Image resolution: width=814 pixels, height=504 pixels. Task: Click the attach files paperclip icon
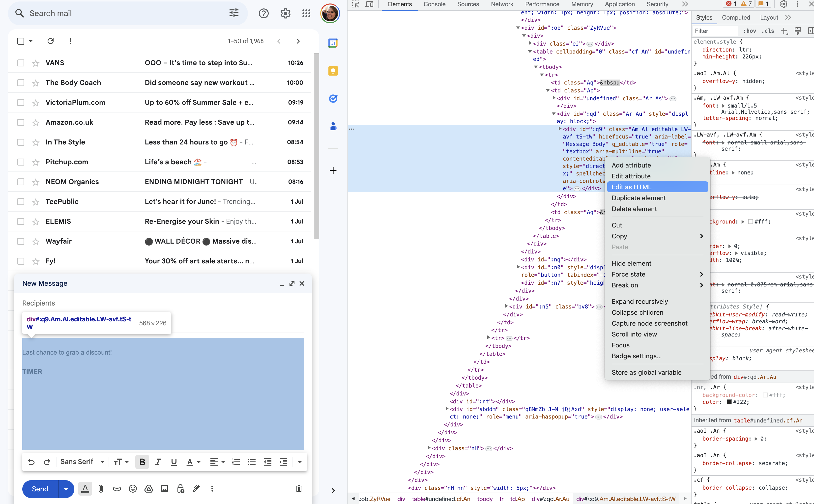[101, 489]
